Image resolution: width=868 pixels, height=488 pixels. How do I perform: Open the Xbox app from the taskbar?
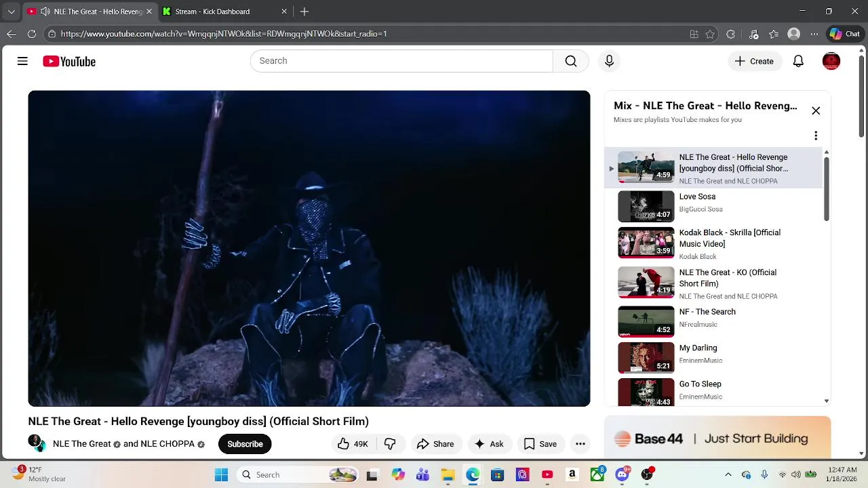click(x=597, y=475)
